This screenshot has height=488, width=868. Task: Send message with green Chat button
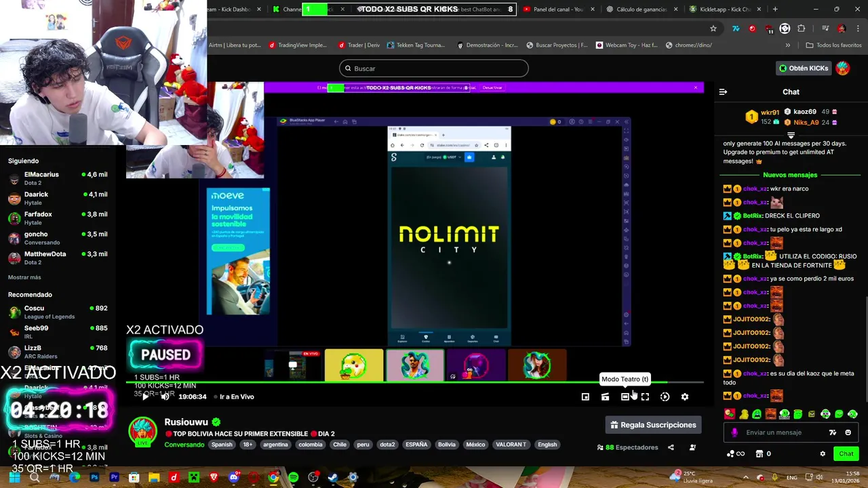tap(846, 453)
